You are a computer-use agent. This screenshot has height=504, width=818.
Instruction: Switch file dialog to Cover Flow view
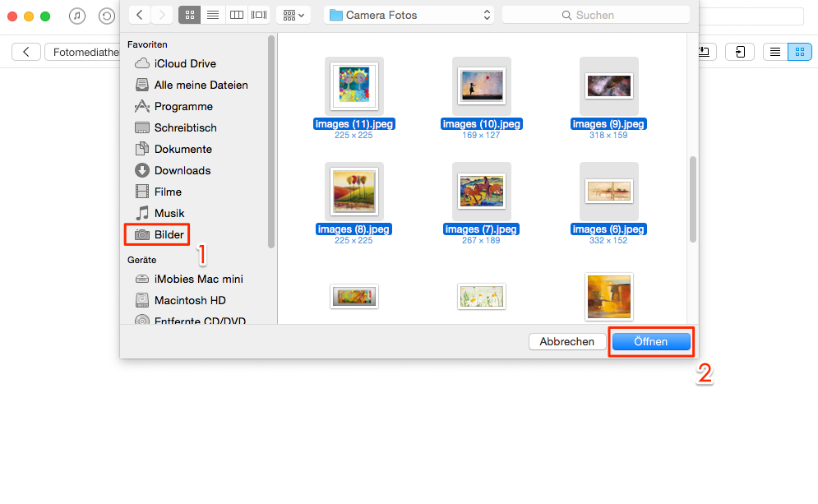click(259, 15)
